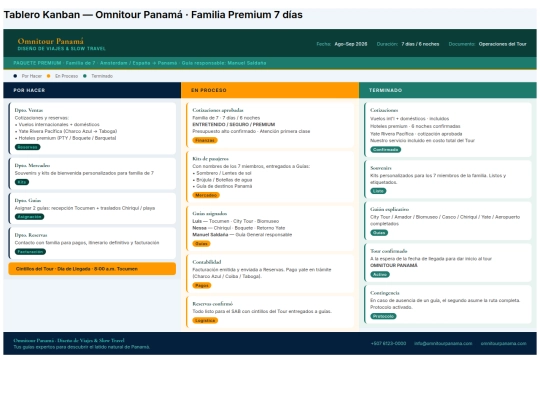Select the TERMINADO column header
Viewport: 540px width, 405px height.
click(448, 90)
